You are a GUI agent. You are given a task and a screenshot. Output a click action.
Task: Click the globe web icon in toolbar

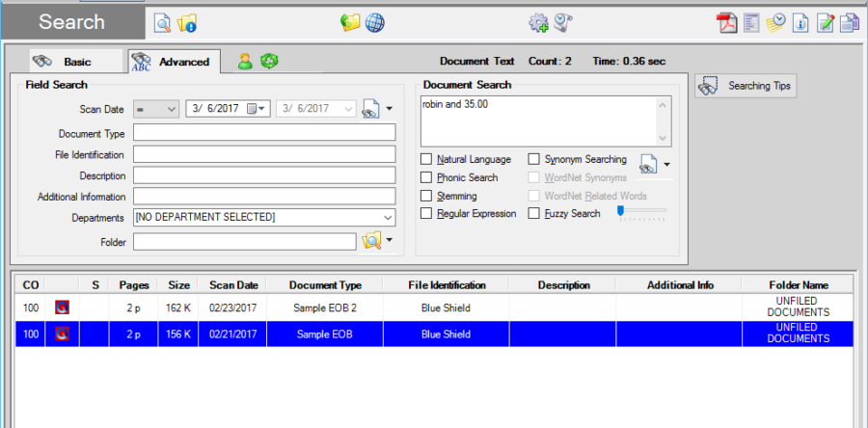click(375, 22)
